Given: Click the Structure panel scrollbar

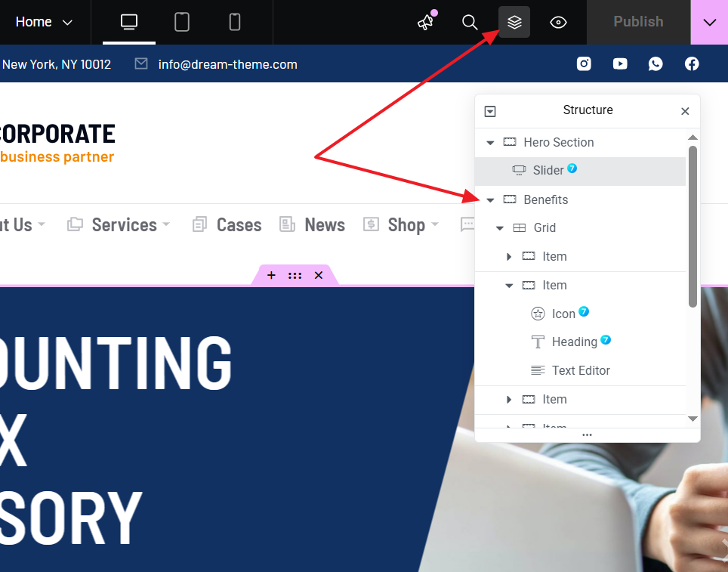Looking at the screenshot, I should 693,227.
